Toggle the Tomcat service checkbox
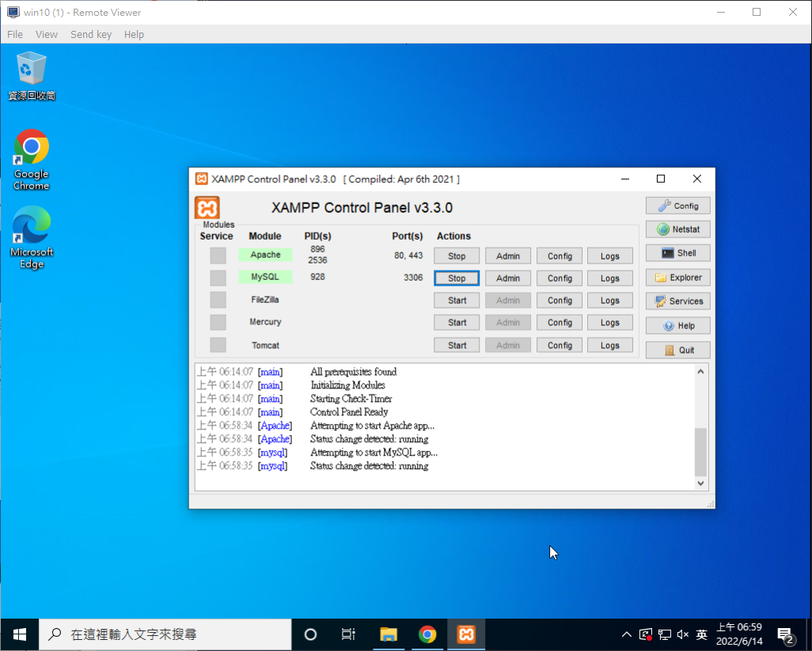The height and width of the screenshot is (651, 812). [218, 345]
